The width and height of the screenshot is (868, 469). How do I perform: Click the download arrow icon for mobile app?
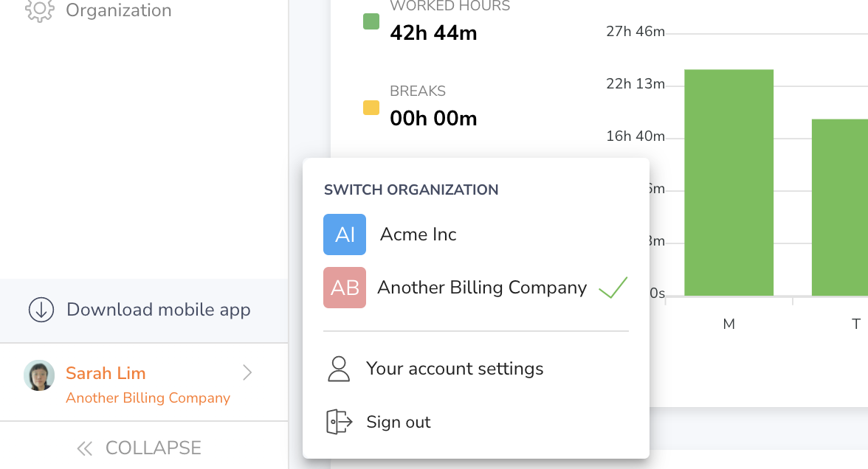(41, 310)
